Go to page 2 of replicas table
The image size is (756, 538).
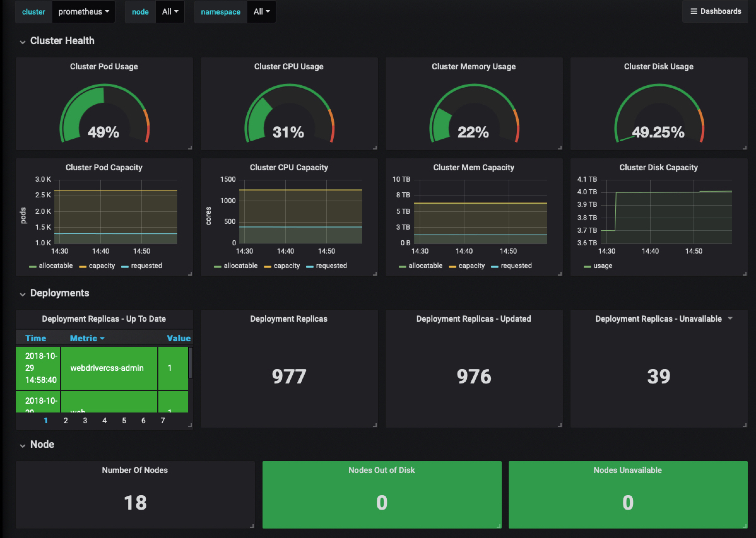[66, 420]
